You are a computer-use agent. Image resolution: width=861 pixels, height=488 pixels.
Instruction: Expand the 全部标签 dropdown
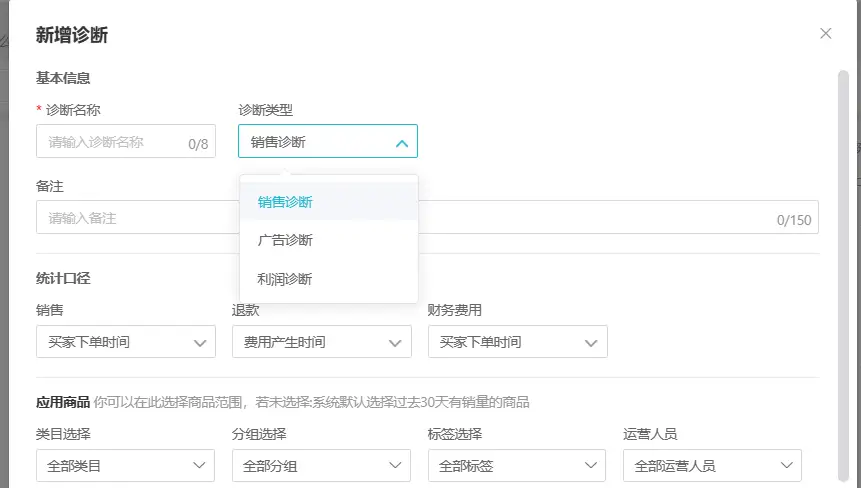(x=517, y=466)
